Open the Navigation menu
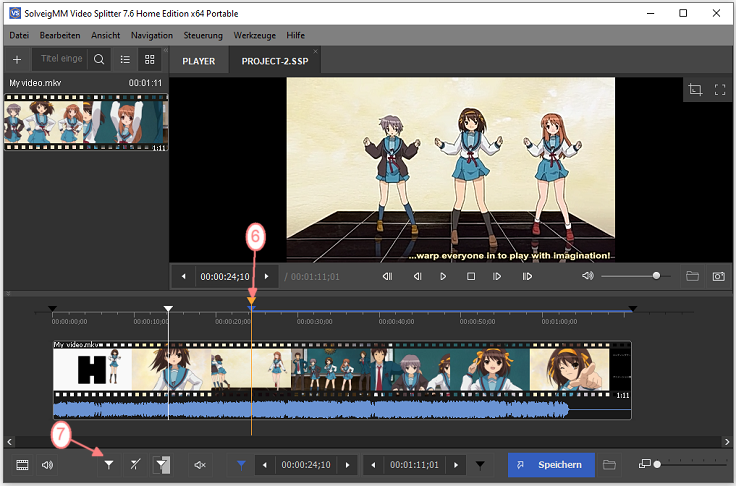 [x=152, y=35]
